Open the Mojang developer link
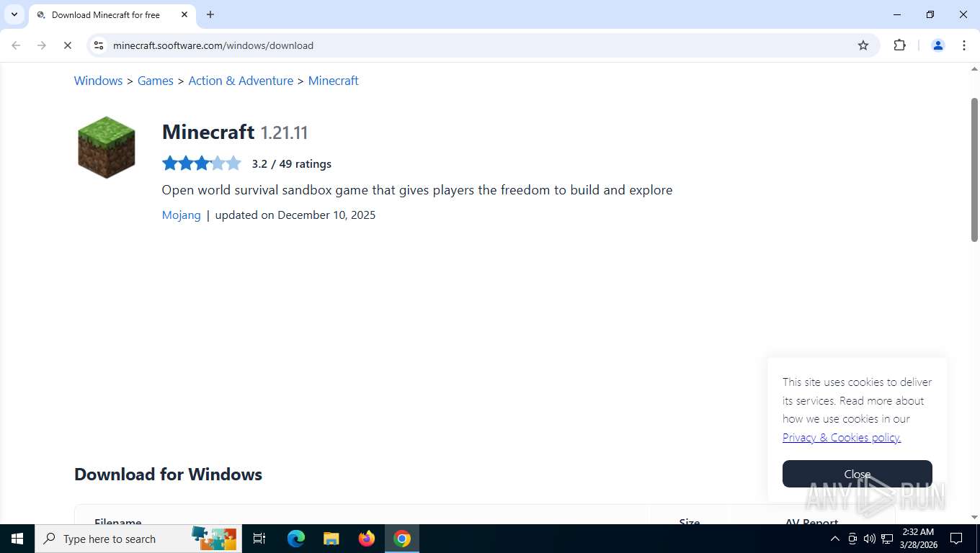Screen dimensions: 980x553 pos(182,215)
